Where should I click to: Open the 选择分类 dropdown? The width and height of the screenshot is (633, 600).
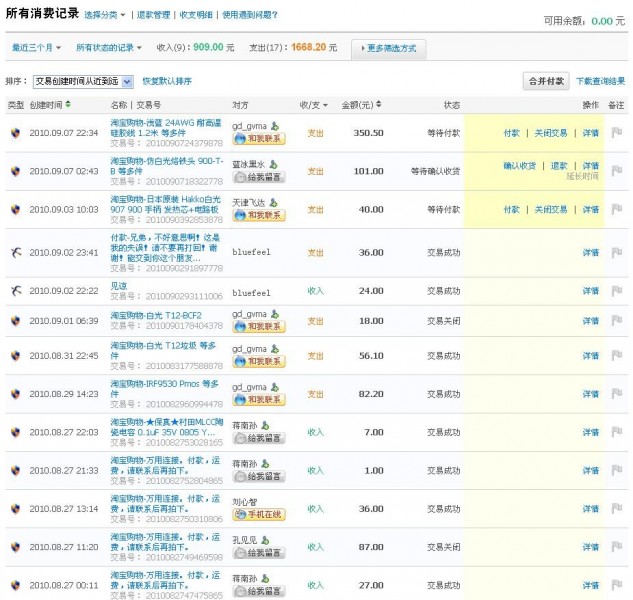tap(104, 16)
